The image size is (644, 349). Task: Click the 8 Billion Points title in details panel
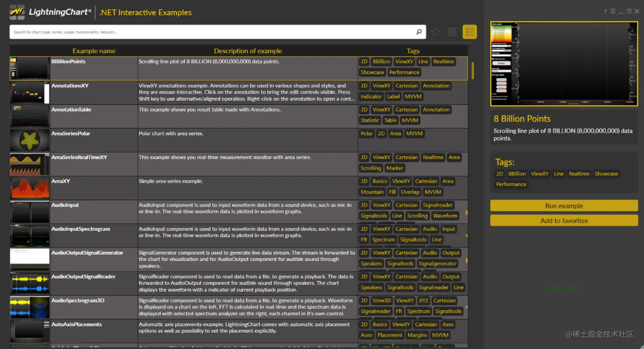522,118
